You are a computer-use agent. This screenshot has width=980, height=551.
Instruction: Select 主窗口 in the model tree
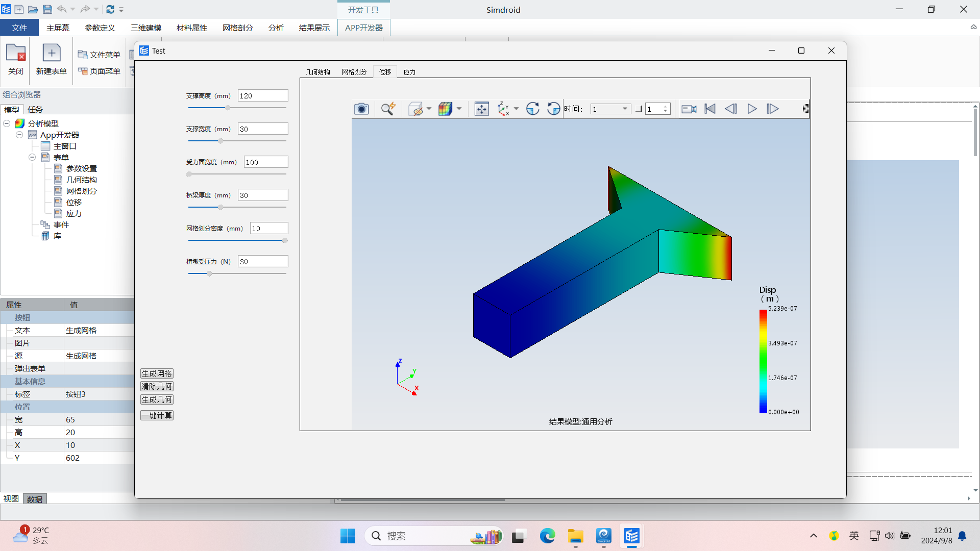click(x=65, y=146)
